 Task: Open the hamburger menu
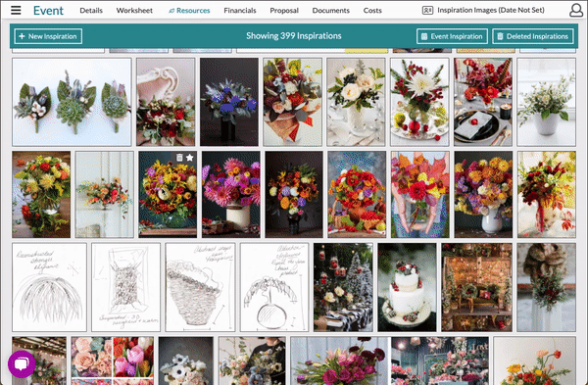click(16, 10)
